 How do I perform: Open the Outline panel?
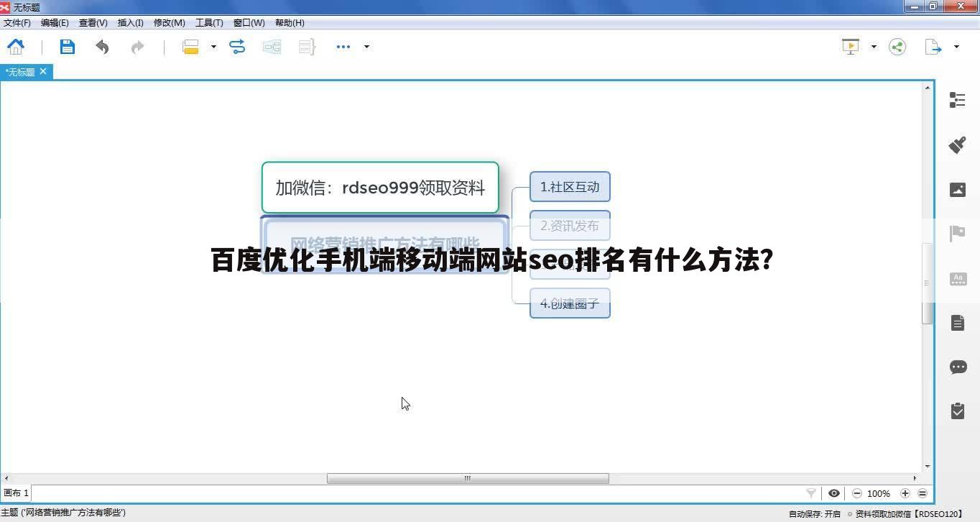click(958, 100)
